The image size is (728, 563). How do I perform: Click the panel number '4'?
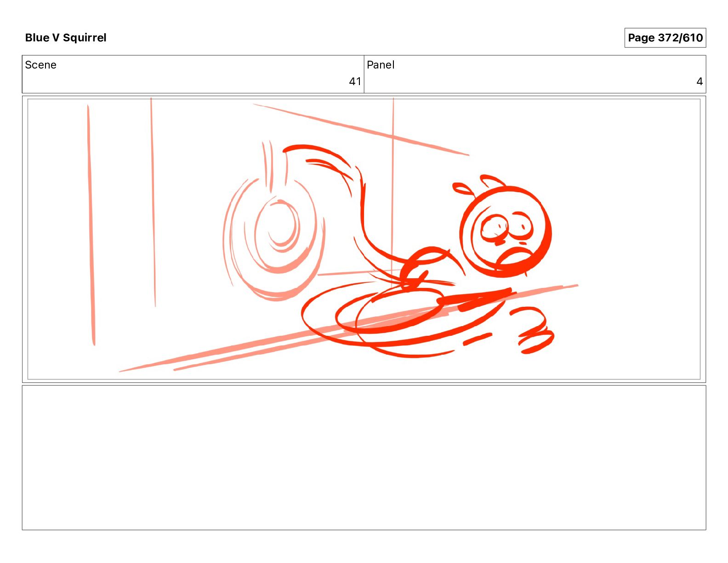pos(700,81)
